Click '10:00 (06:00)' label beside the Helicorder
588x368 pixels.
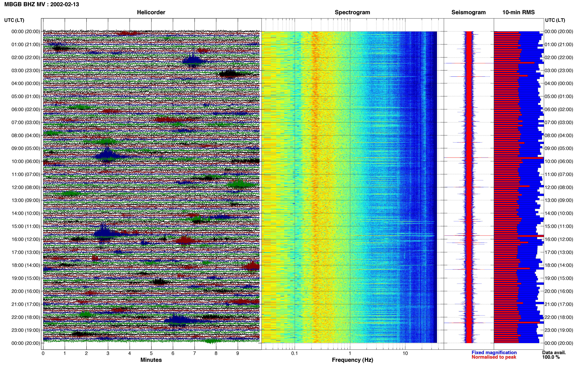pos(26,161)
